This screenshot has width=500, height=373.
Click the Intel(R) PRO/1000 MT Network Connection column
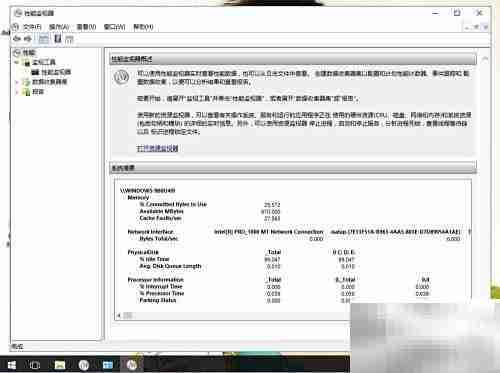(269, 232)
